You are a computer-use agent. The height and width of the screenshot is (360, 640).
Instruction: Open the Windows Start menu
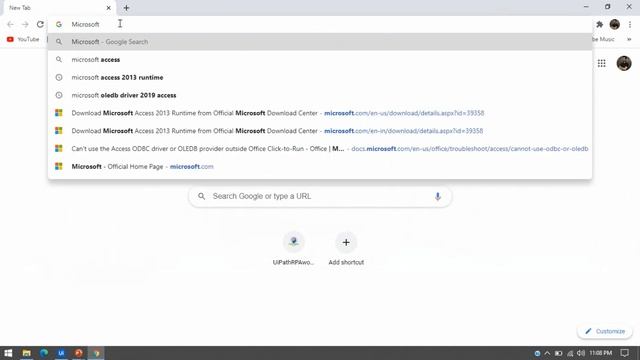(x=8, y=353)
